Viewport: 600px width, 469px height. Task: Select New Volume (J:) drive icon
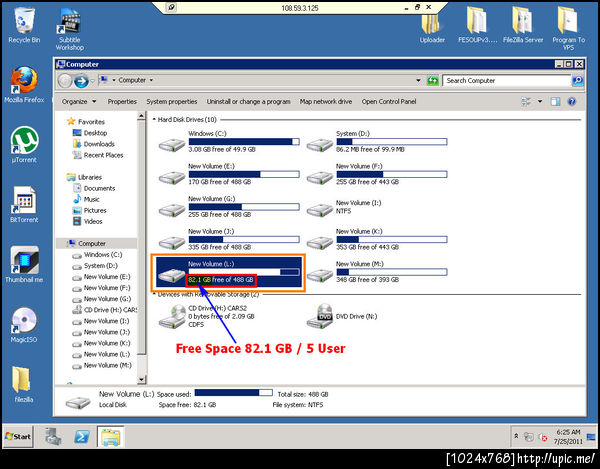tap(172, 243)
